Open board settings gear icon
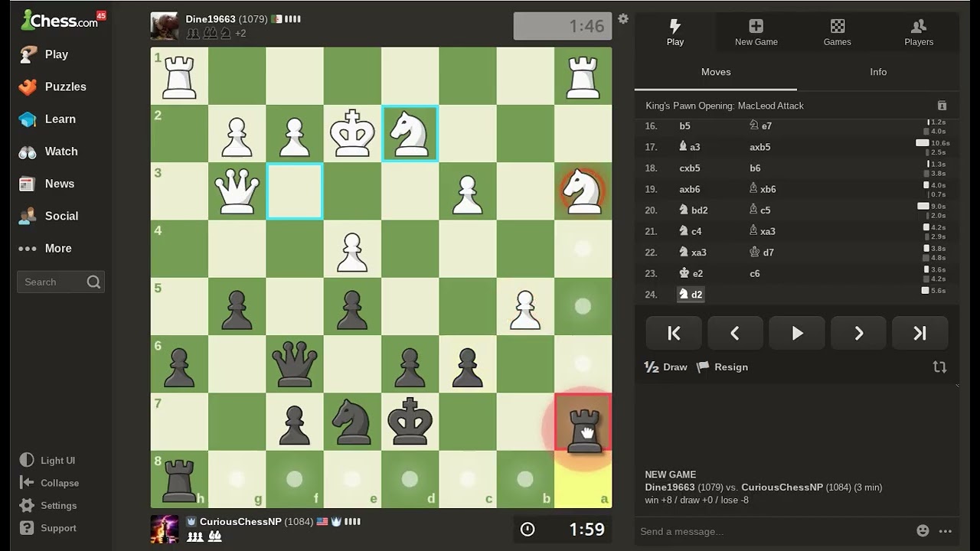Screen dimensions: 980x551 623,19
